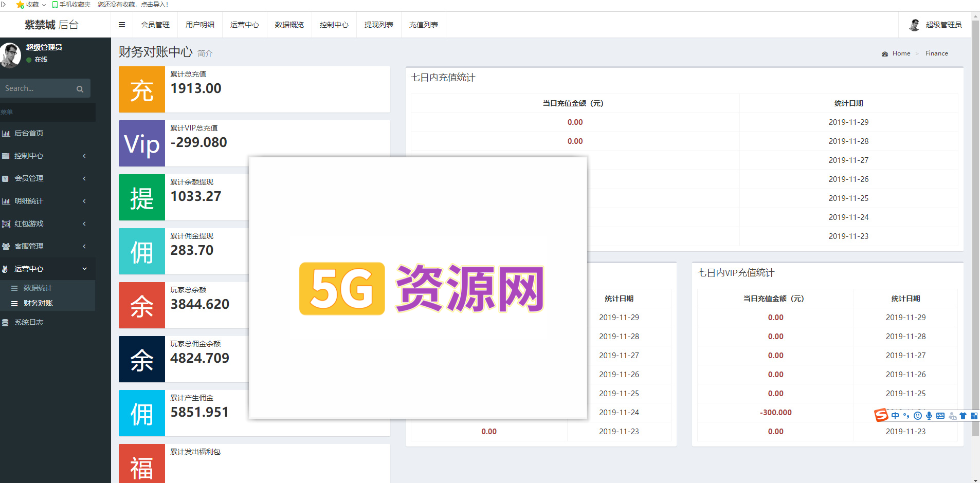Click the IME skin shirt icon

tap(963, 416)
